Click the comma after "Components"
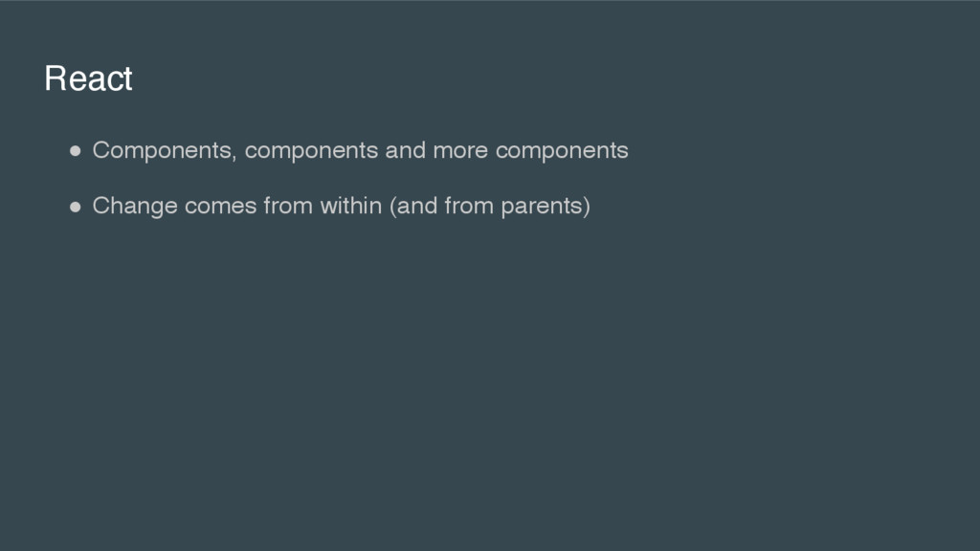 (234, 159)
